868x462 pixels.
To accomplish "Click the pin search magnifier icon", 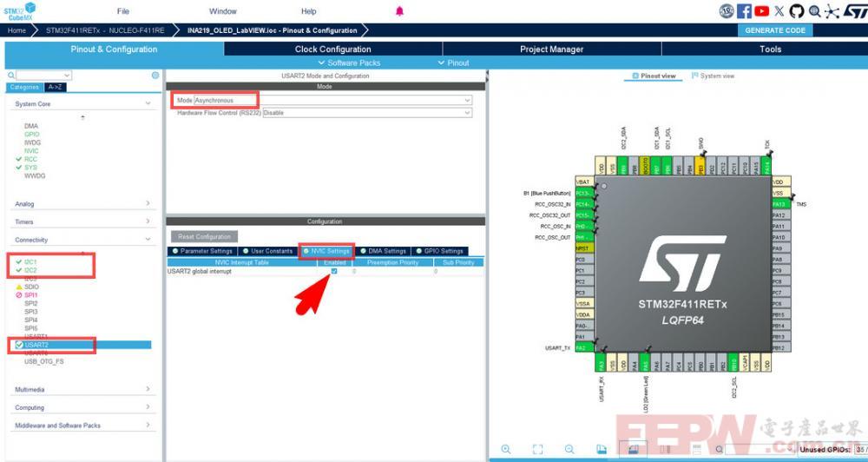I will click(x=719, y=449).
